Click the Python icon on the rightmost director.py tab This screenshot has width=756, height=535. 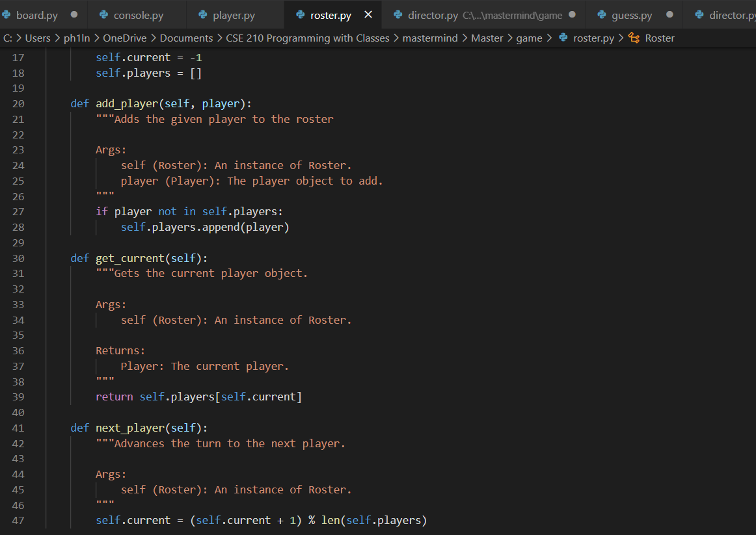[698, 13]
